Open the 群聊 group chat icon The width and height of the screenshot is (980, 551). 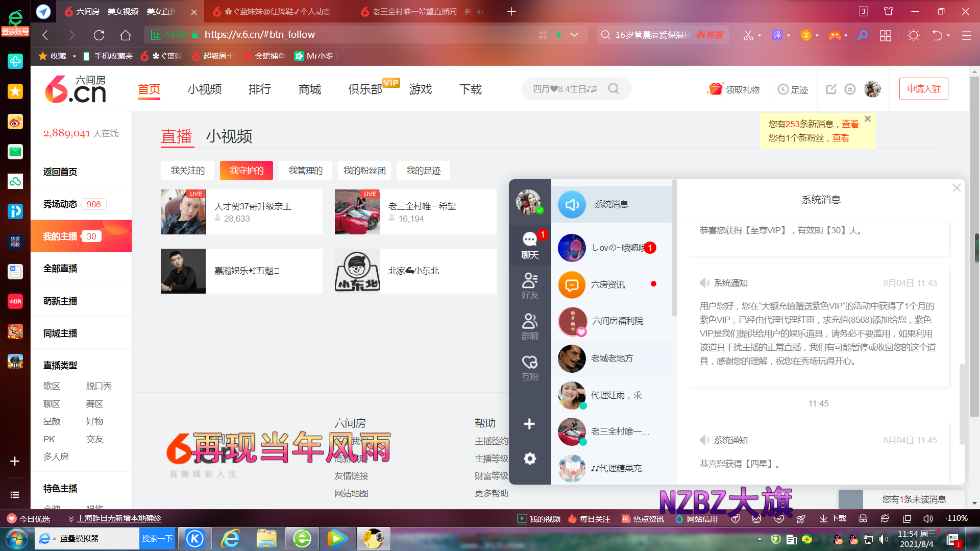click(530, 326)
